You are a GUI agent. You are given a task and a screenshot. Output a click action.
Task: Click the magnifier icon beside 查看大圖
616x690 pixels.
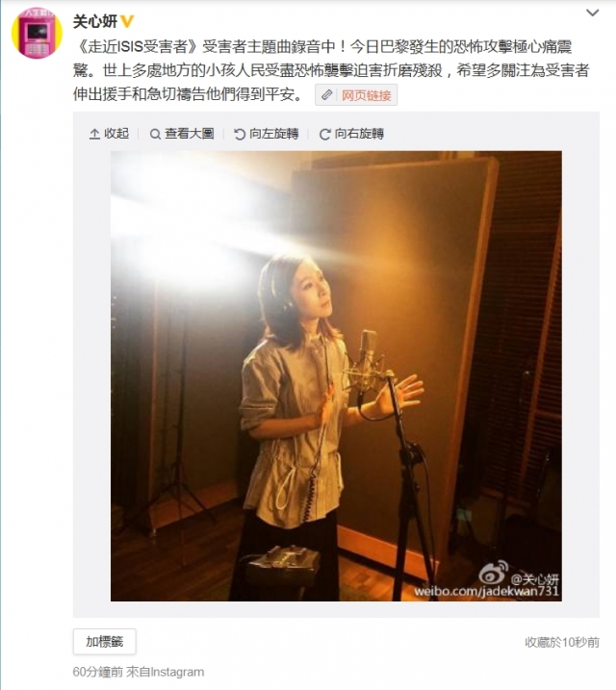tap(155, 134)
